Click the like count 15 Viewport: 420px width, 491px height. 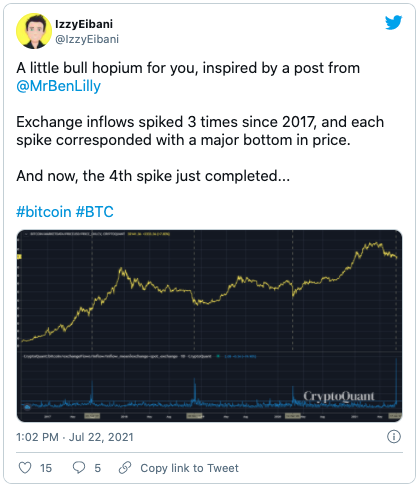click(46, 468)
